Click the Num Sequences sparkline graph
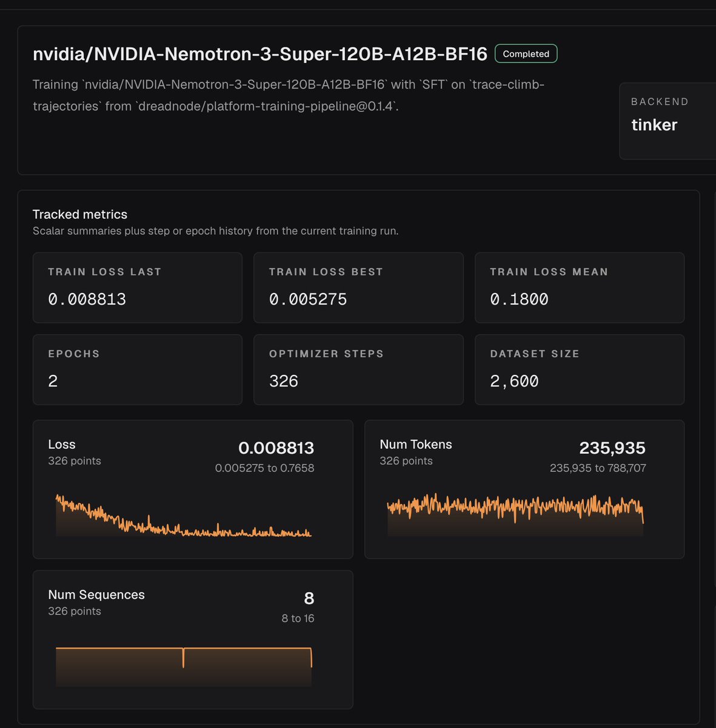The width and height of the screenshot is (716, 728). tap(184, 666)
